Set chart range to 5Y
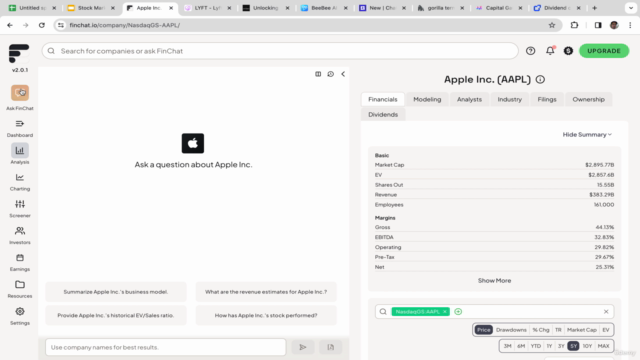This screenshot has height=360, width=640. tap(573, 346)
